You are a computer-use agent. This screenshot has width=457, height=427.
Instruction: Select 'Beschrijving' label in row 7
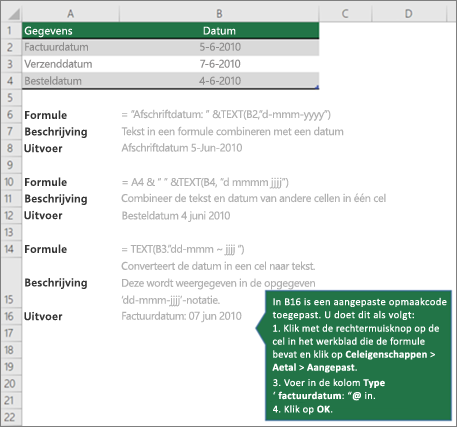click(56, 132)
